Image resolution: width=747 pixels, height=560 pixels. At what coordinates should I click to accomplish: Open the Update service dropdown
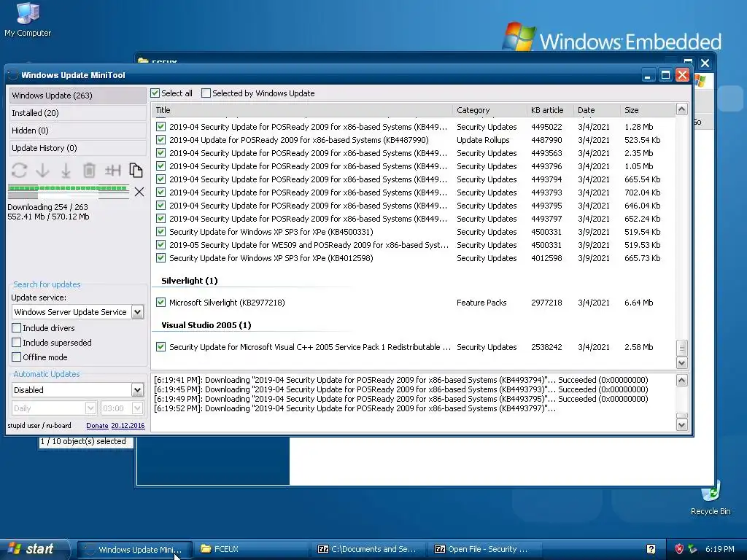137,312
